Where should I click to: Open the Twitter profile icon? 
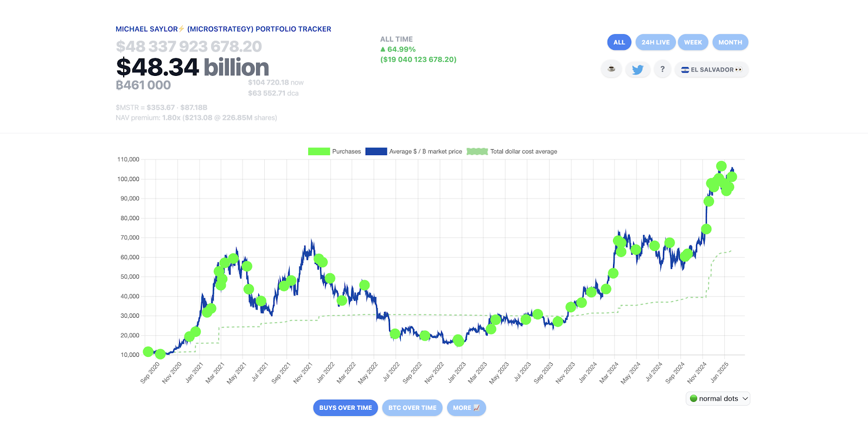point(638,69)
